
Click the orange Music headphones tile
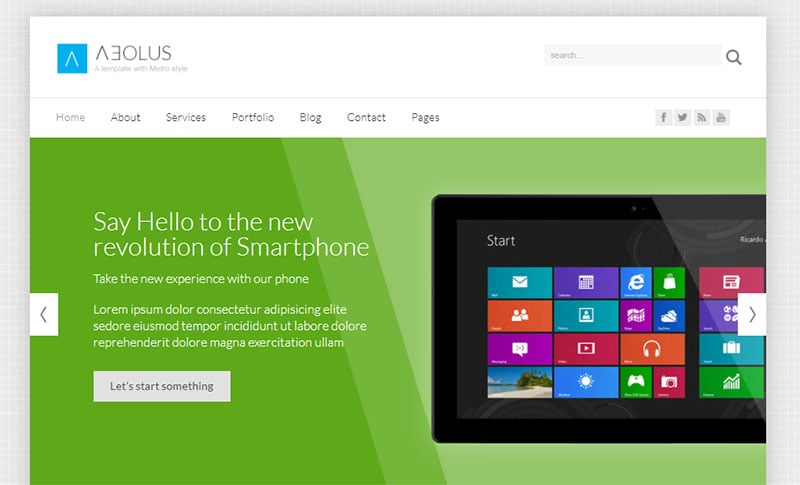[x=653, y=349]
